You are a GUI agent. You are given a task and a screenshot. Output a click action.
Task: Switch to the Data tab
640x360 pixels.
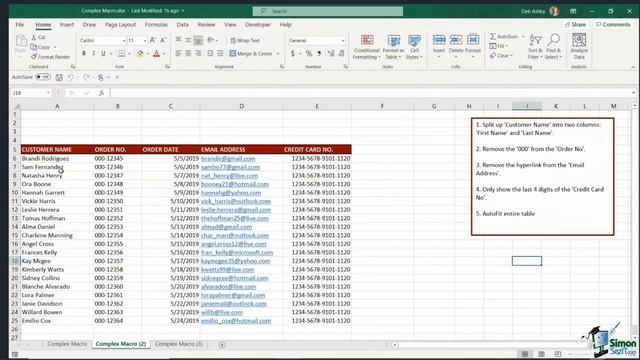(182, 24)
